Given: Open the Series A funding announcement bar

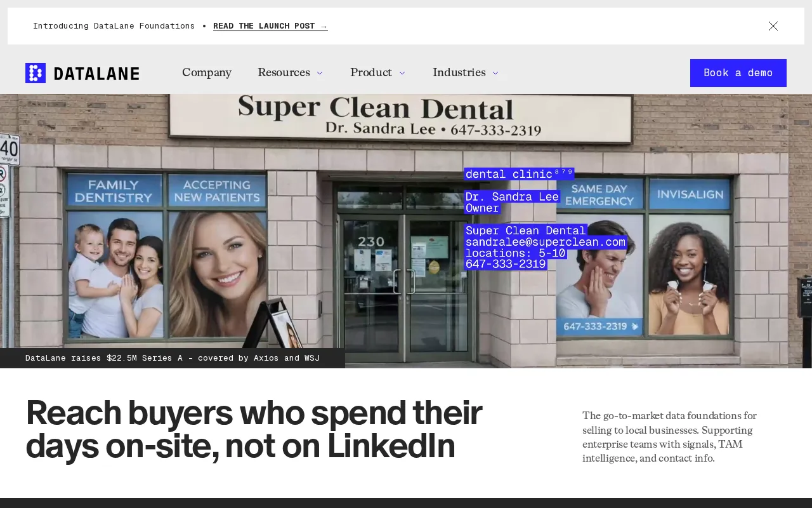Looking at the screenshot, I should click(173, 358).
